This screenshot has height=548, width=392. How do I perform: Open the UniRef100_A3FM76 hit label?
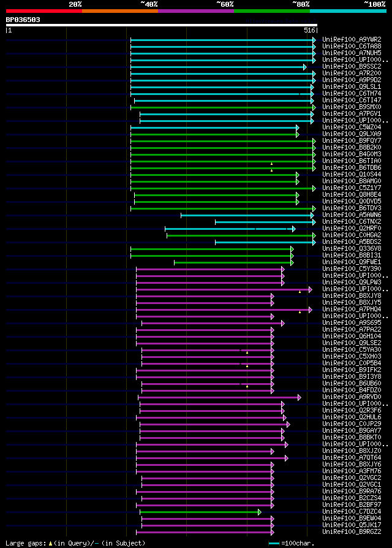click(352, 471)
